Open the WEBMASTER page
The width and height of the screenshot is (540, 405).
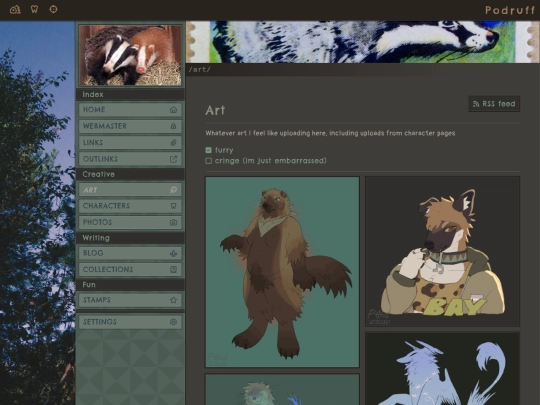[x=130, y=126]
